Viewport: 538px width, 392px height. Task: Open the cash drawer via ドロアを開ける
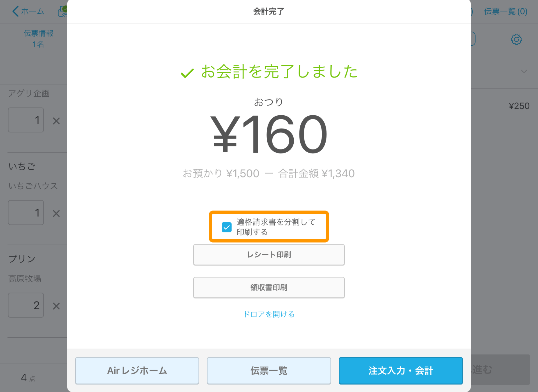click(269, 314)
